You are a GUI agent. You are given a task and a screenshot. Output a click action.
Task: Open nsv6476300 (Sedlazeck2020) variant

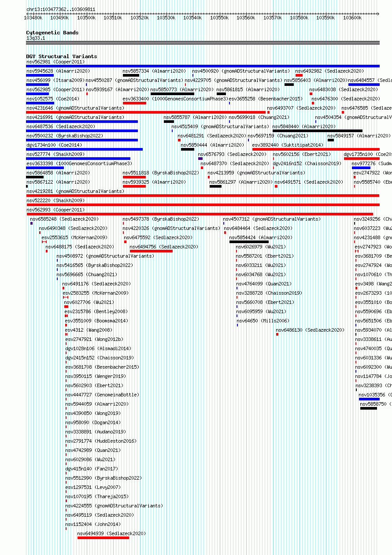coord(346,99)
